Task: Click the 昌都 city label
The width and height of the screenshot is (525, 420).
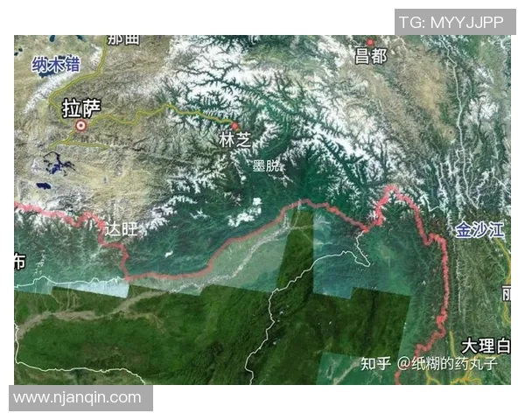Action: (x=371, y=56)
